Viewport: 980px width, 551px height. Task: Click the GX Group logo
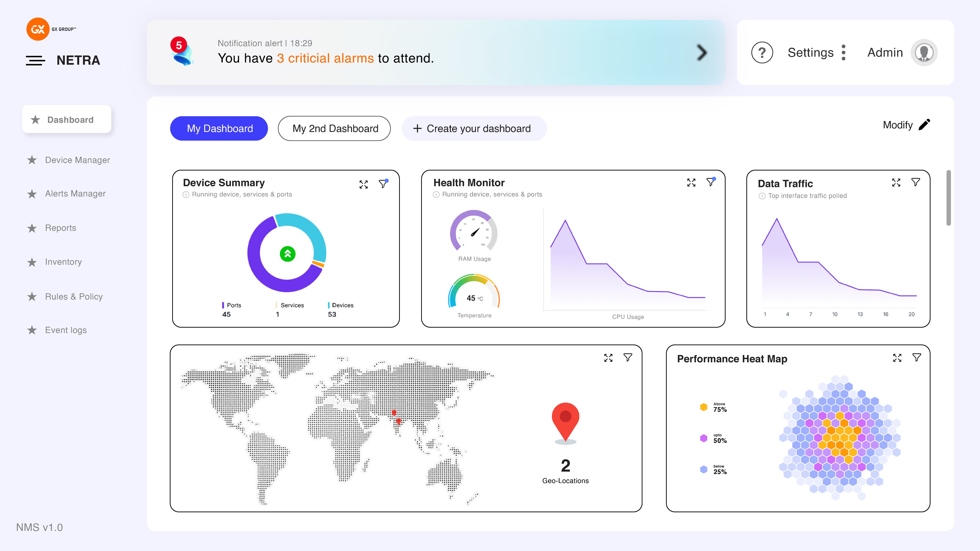51,29
